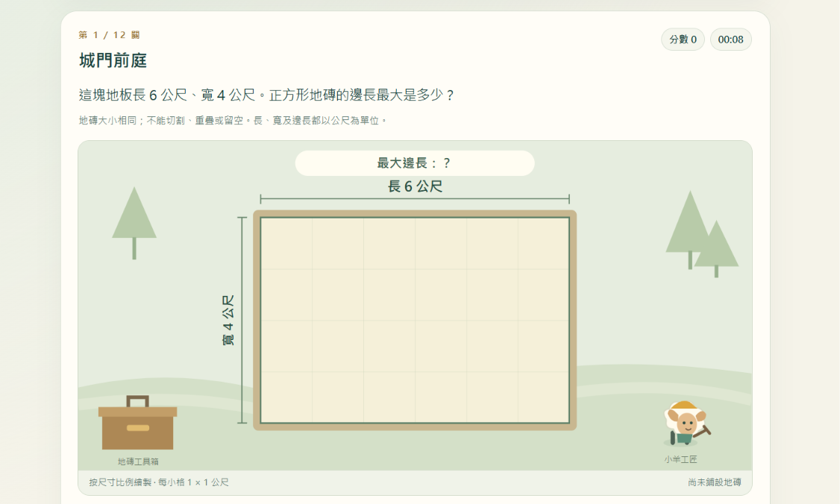The image size is (840, 504).
Task: Click the 寬 4 公尺 width label
Action: (x=228, y=321)
